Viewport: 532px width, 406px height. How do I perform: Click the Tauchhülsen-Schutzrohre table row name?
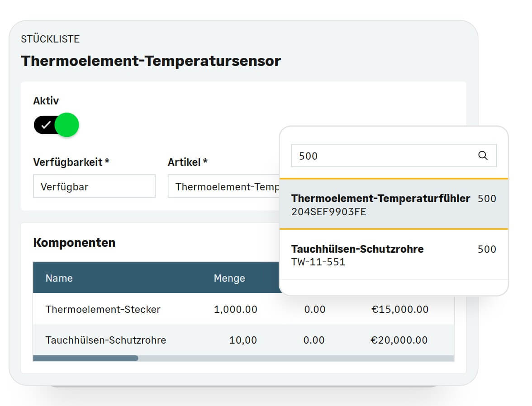coord(106,340)
